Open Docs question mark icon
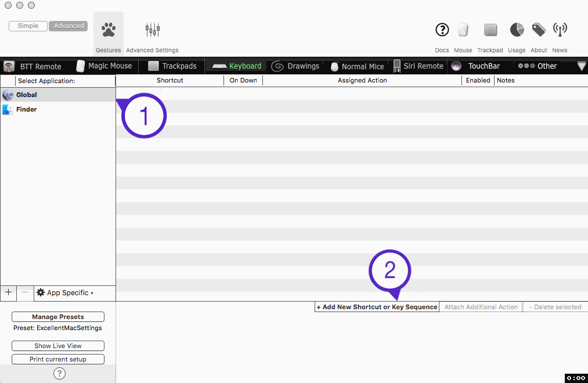 point(442,30)
